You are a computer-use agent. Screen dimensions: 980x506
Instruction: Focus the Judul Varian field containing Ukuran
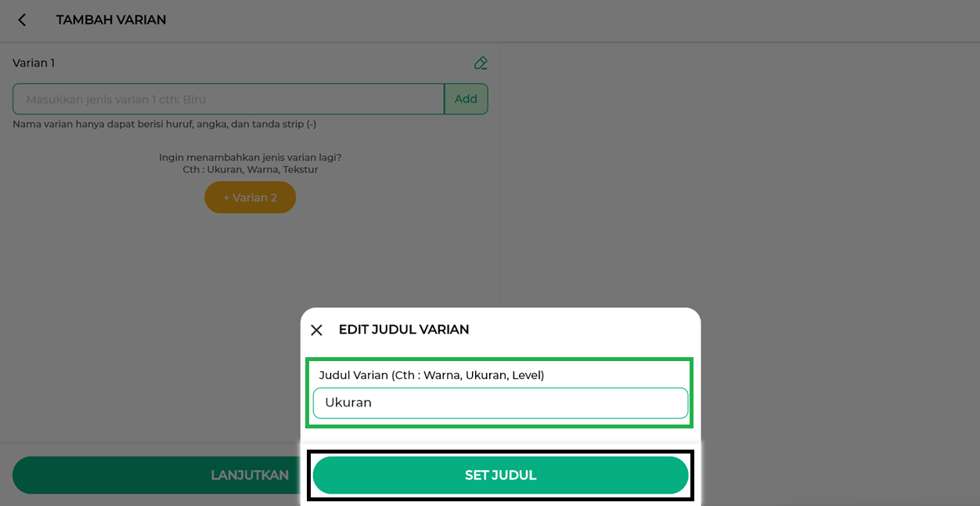(501, 403)
